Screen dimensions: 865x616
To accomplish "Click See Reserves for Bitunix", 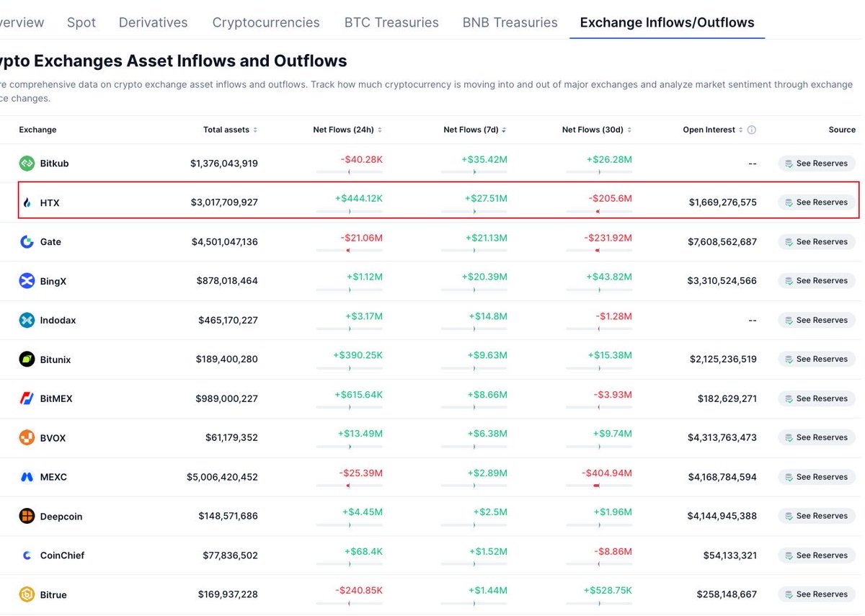I will (817, 360).
